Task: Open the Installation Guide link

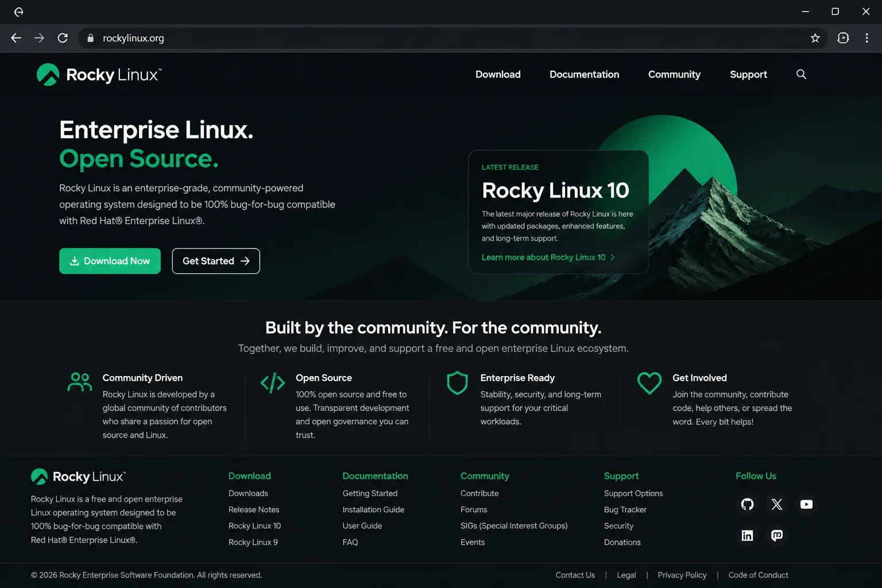Action: pyautogui.click(x=373, y=509)
